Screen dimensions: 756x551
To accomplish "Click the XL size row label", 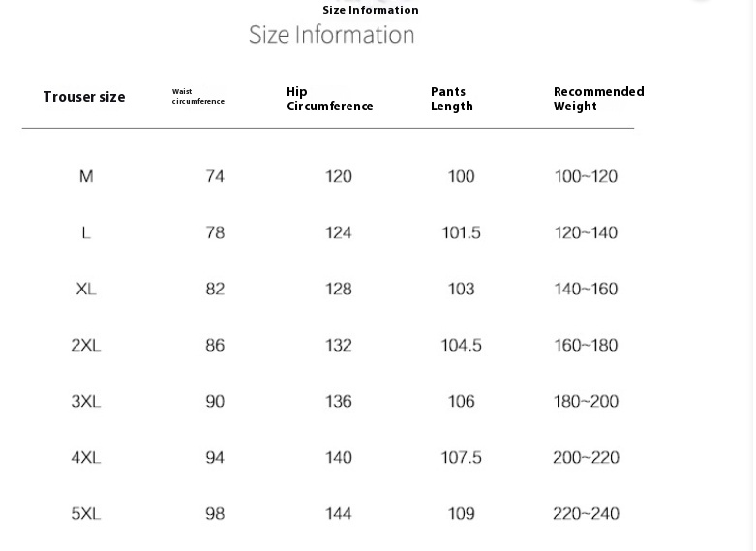I will (86, 289).
